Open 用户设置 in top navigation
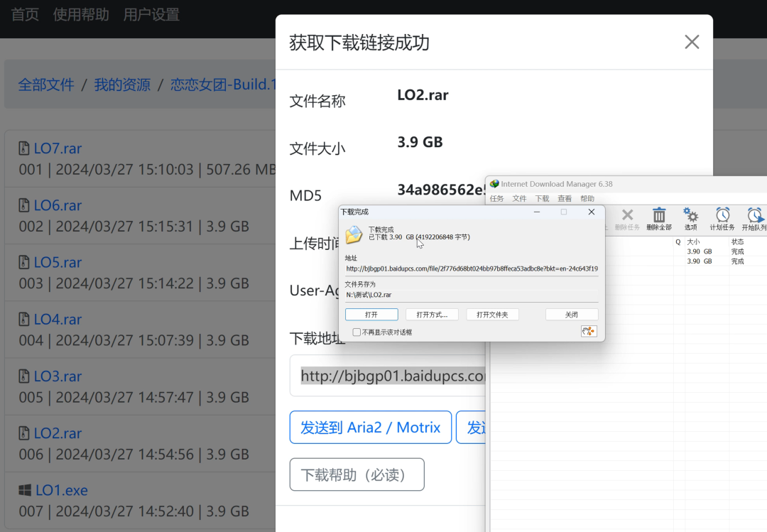 pyautogui.click(x=151, y=15)
